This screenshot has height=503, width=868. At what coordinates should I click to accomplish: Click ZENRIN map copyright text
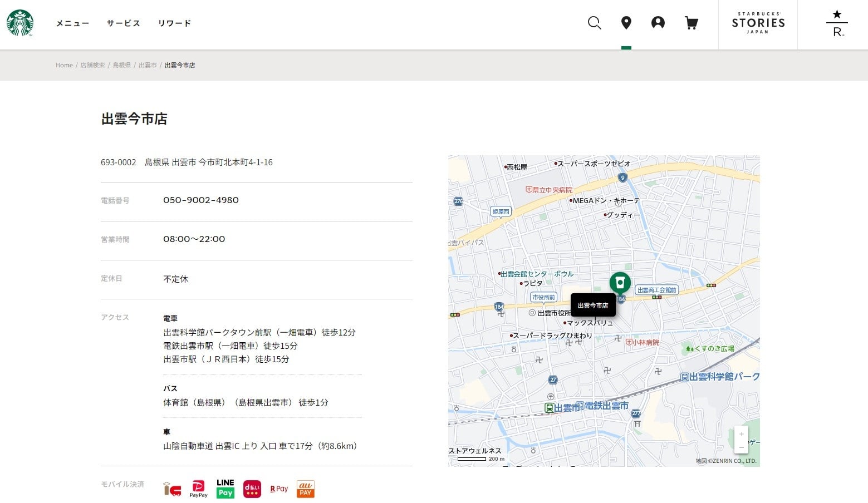click(x=726, y=461)
